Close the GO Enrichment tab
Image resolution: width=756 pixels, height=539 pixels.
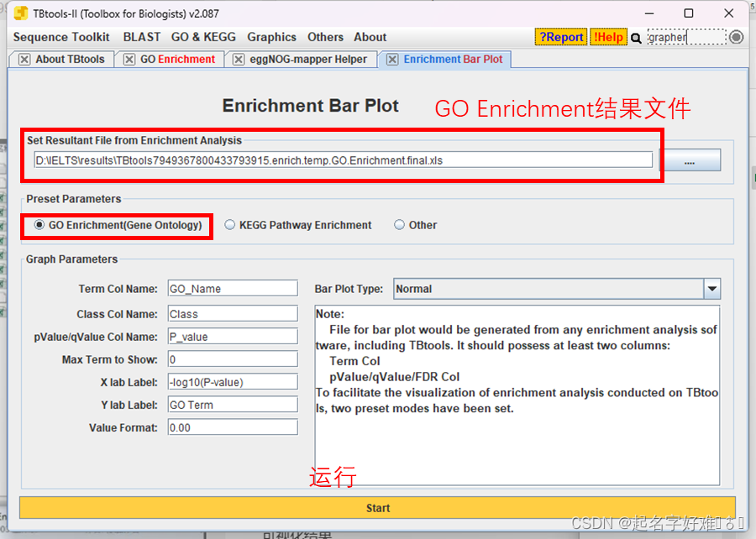(129, 59)
